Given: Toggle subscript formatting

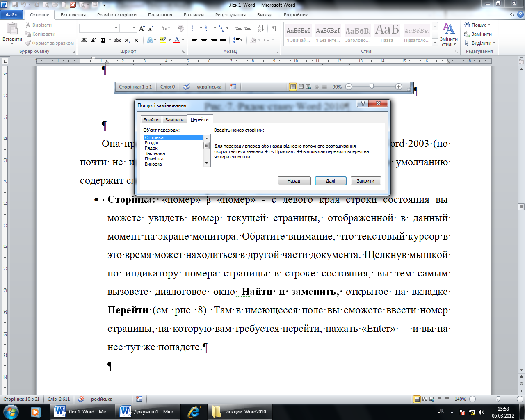Looking at the screenshot, I should coord(128,40).
